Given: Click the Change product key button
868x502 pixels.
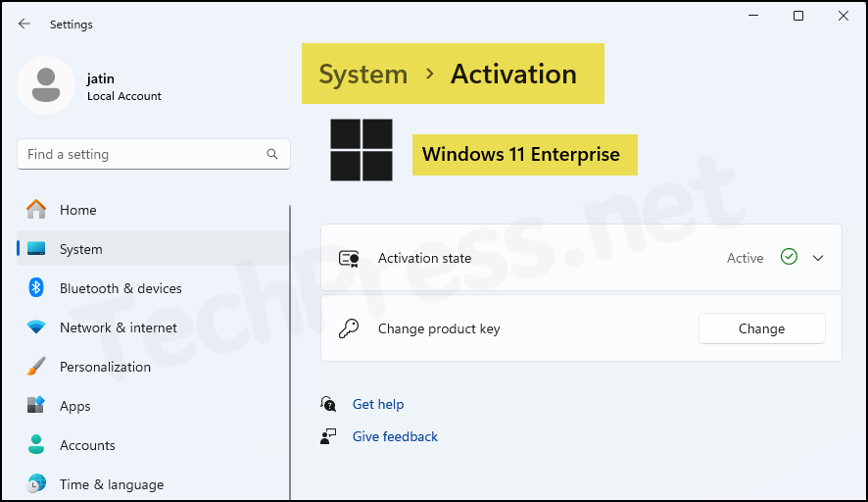Looking at the screenshot, I should (x=762, y=328).
